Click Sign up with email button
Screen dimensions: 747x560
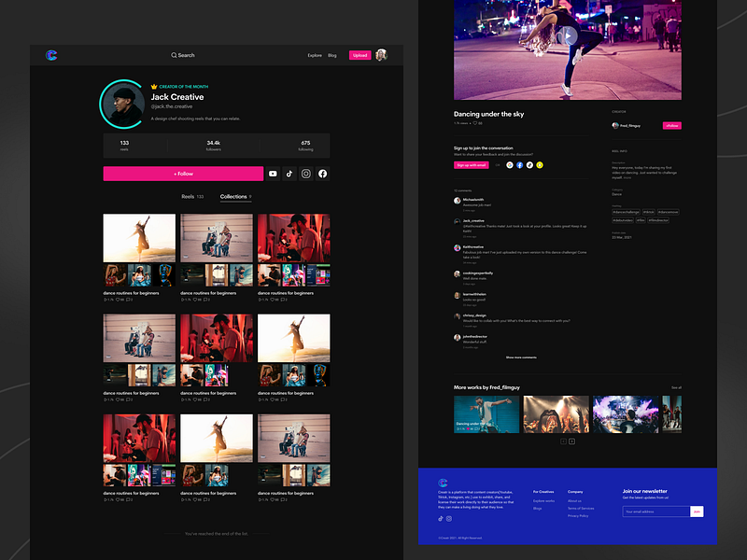pyautogui.click(x=472, y=165)
